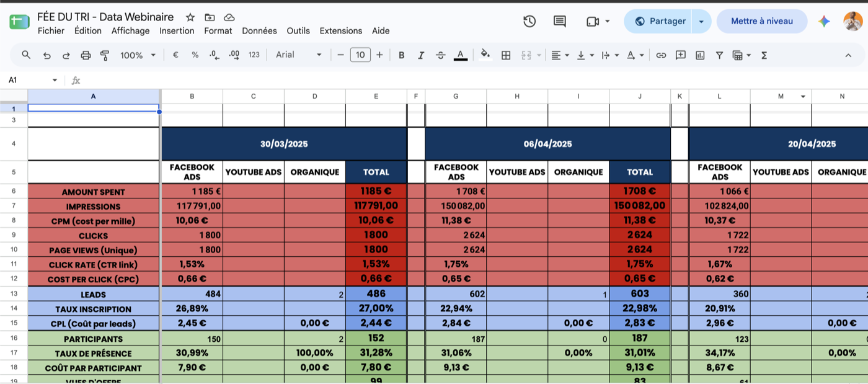Screen dimensions: 868x384
Task: Click the A1 name box field
Action: click(x=33, y=80)
